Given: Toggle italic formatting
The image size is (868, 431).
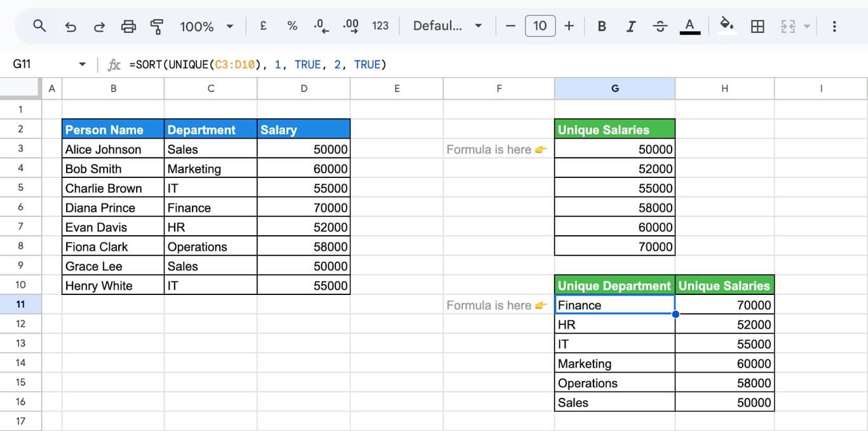Looking at the screenshot, I should click(631, 26).
